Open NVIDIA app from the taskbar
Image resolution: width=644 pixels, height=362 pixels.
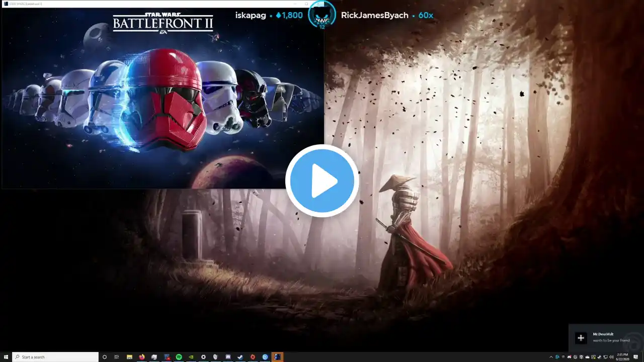coord(191,357)
